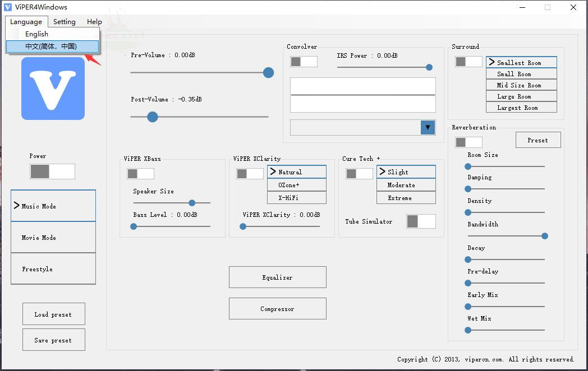Click the ViPER4Windows title bar icon
This screenshot has height=371, width=588.
[8, 7]
